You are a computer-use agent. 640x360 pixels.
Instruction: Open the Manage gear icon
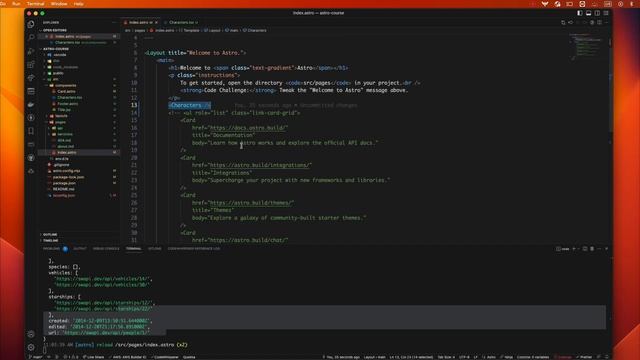tap(31, 347)
